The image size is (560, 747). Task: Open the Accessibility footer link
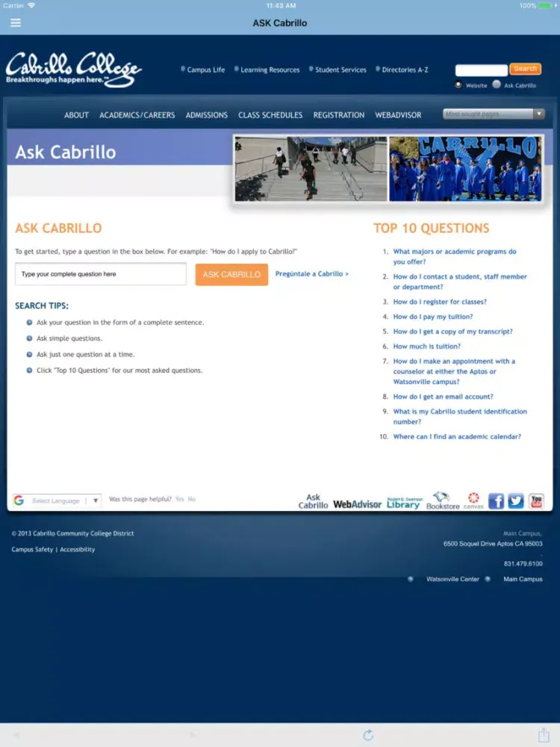[x=77, y=549]
